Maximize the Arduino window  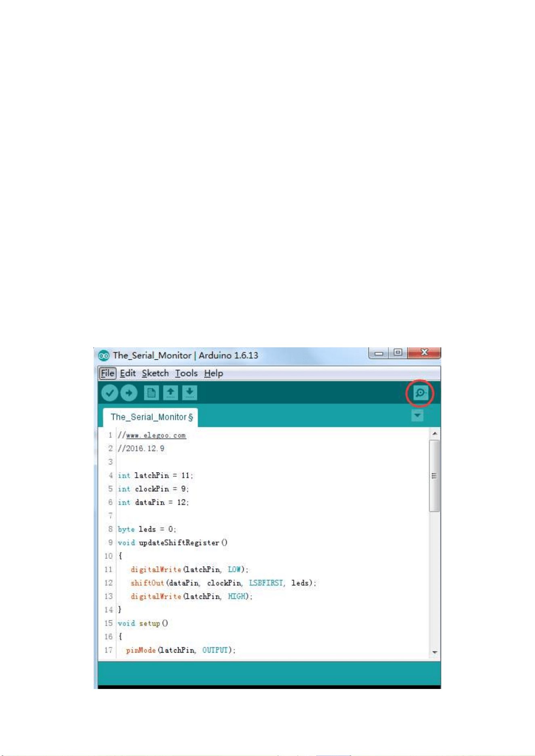(398, 353)
